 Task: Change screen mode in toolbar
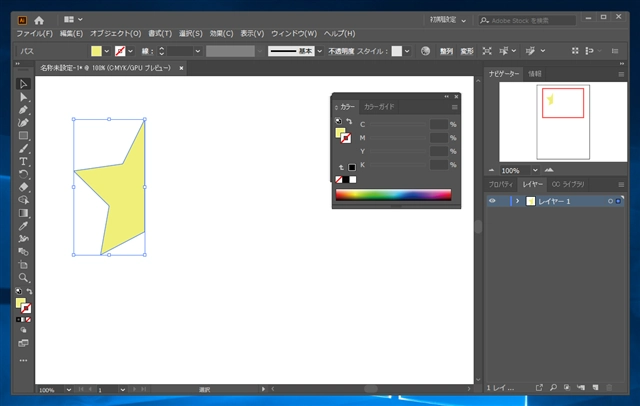pos(23,343)
